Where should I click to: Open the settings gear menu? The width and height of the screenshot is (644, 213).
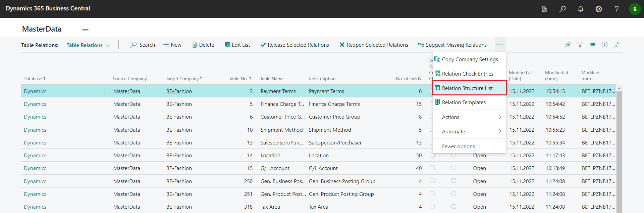pyautogui.click(x=599, y=9)
